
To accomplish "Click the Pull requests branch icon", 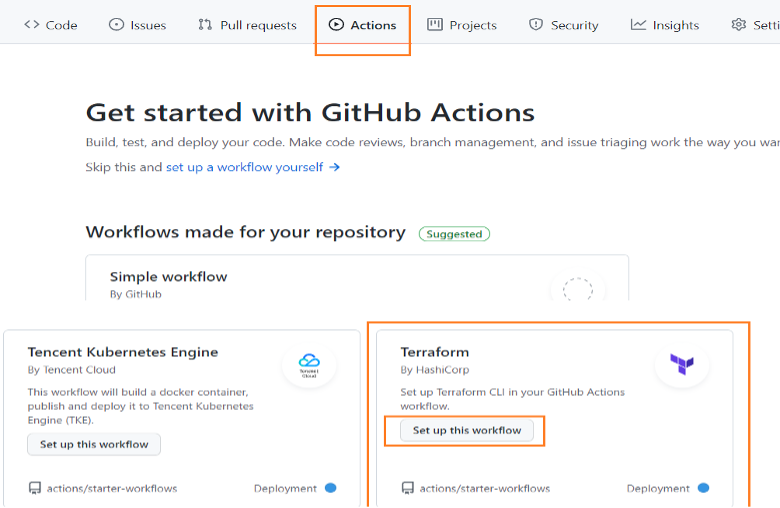I will point(205,24).
